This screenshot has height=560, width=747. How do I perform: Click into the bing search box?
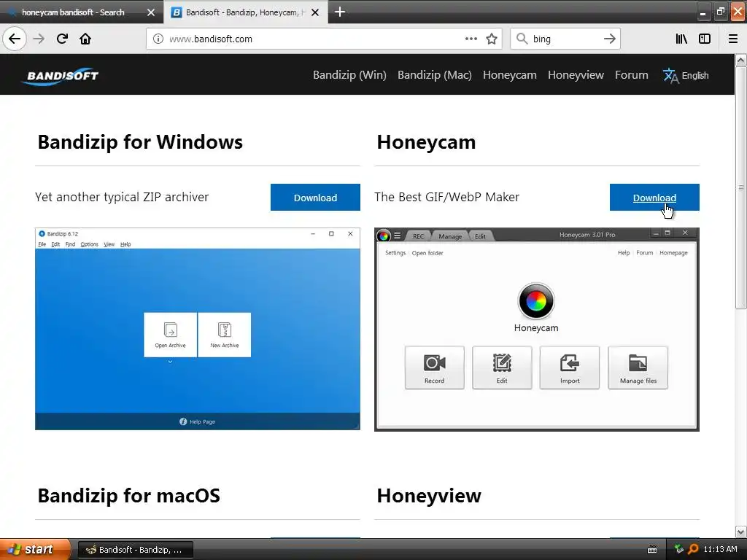coord(565,39)
